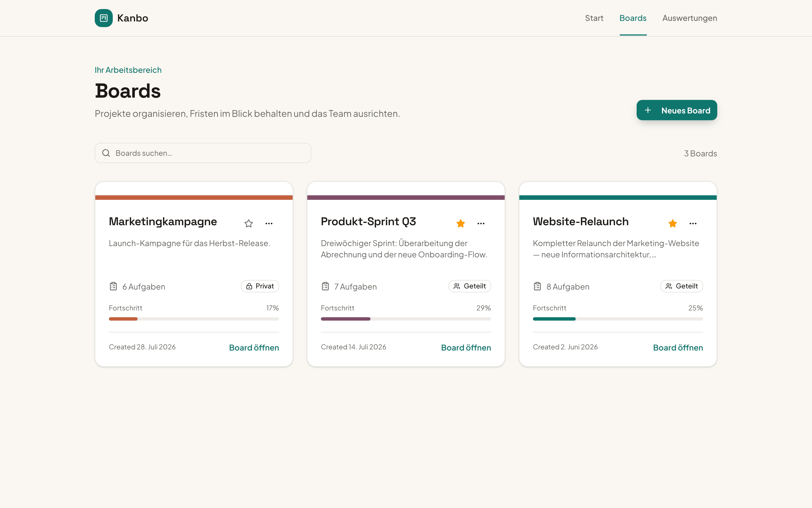The height and width of the screenshot is (508, 812).
Task: Click the purple color strip on Produkt-Sprint Q3
Action: pyautogui.click(x=406, y=198)
